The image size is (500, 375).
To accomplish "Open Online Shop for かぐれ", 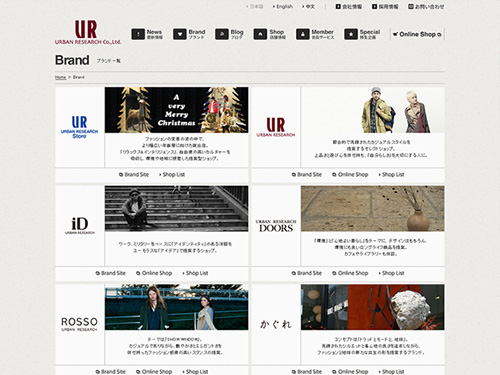I will 350,371.
